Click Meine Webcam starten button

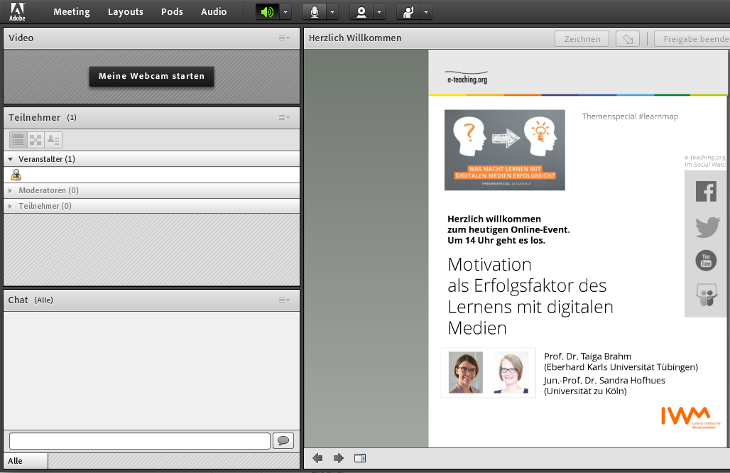click(151, 76)
